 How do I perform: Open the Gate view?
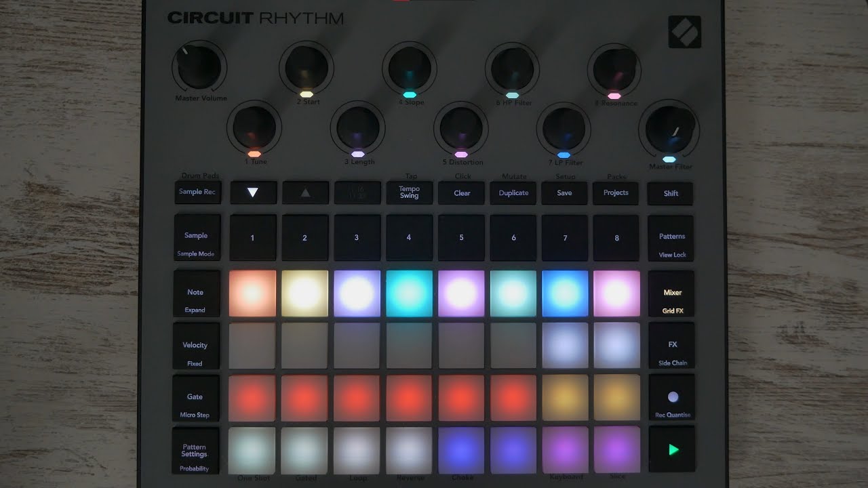click(x=197, y=398)
